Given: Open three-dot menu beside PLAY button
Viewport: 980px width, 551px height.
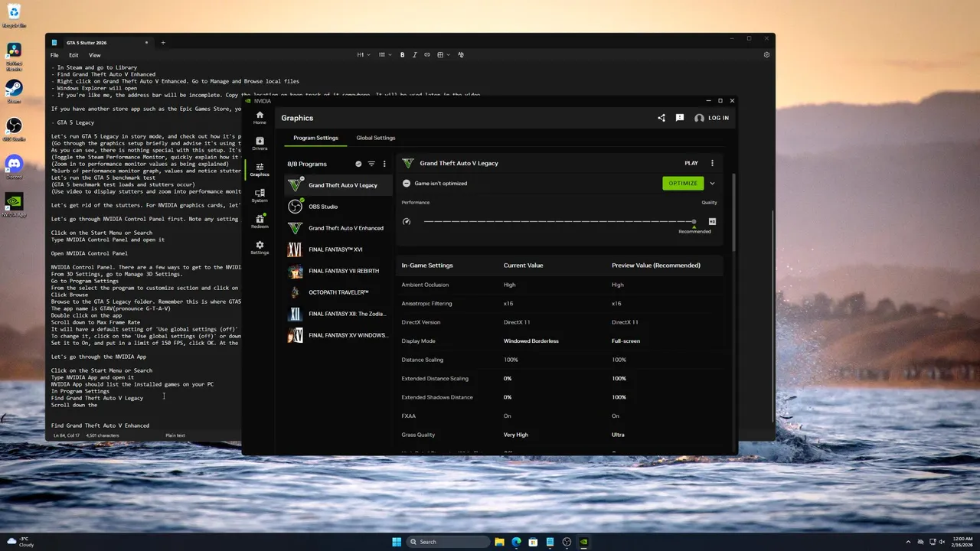Looking at the screenshot, I should pyautogui.click(x=712, y=163).
